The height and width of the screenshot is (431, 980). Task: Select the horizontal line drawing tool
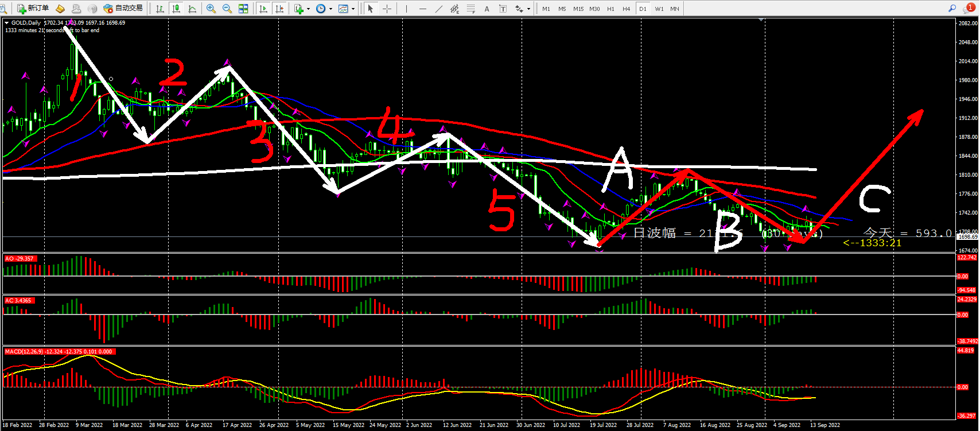point(423,9)
